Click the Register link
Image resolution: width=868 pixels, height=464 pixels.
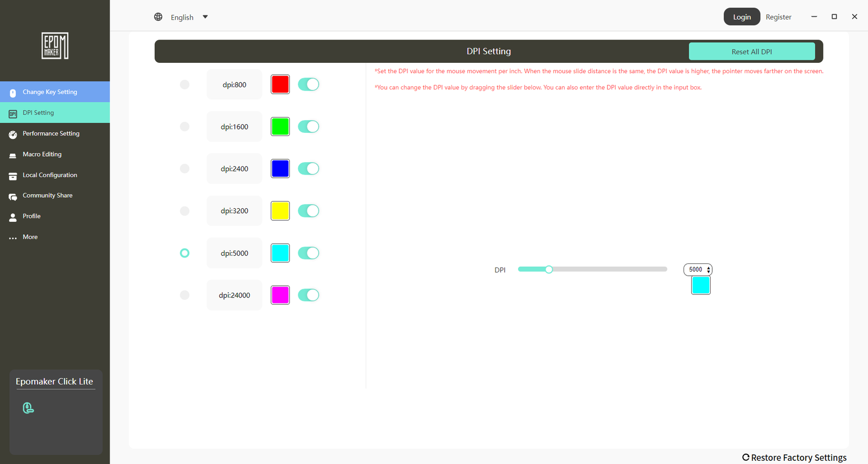point(778,17)
